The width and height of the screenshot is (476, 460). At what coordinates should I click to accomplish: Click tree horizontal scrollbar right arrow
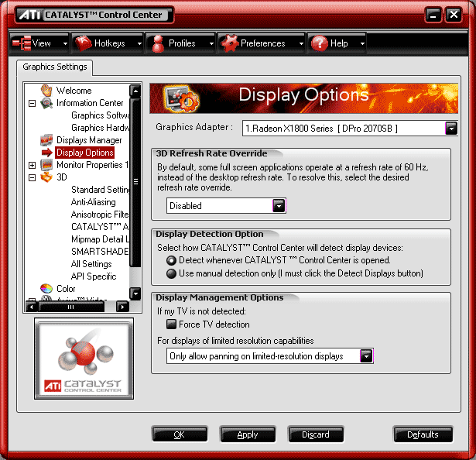pos(122,307)
